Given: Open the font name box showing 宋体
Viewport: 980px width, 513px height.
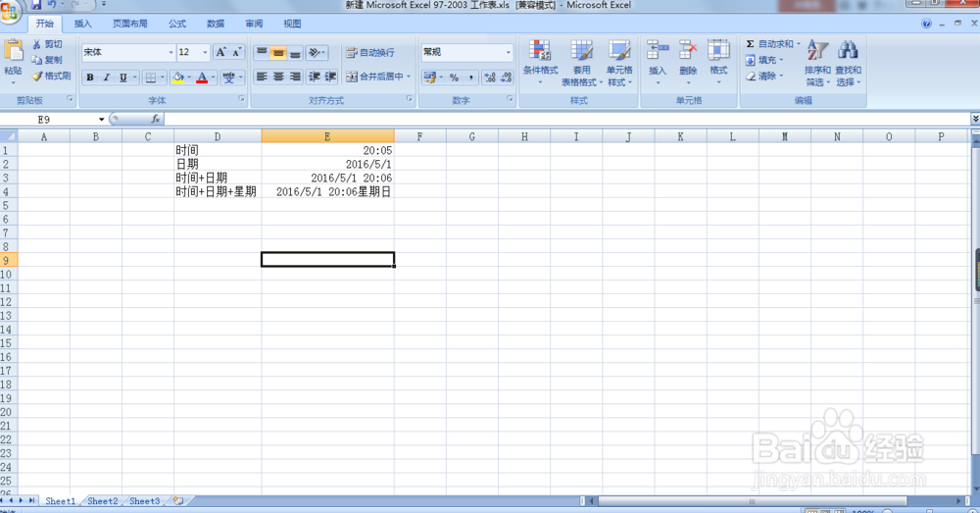Looking at the screenshot, I should click(x=128, y=52).
